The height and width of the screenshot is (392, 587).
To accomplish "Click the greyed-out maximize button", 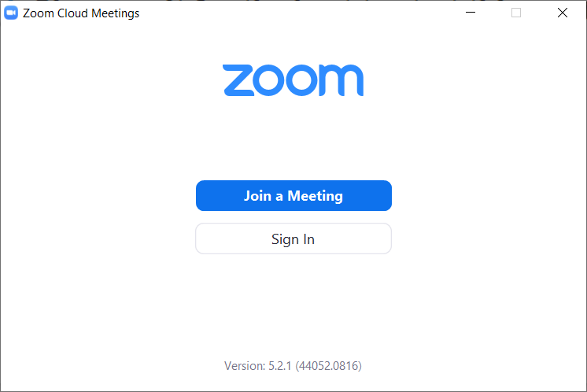I will click(516, 13).
